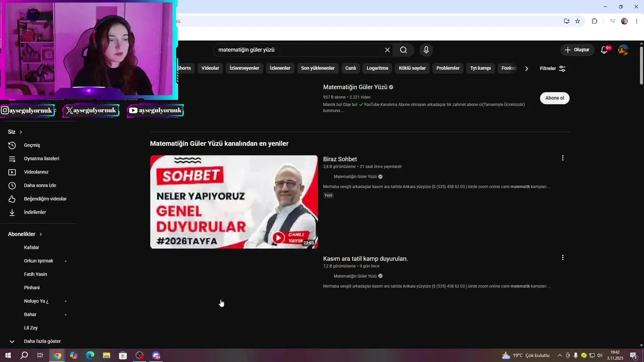The height and width of the screenshot is (362, 644).
Task: Expand the Siz section chevron
Action: point(21,132)
